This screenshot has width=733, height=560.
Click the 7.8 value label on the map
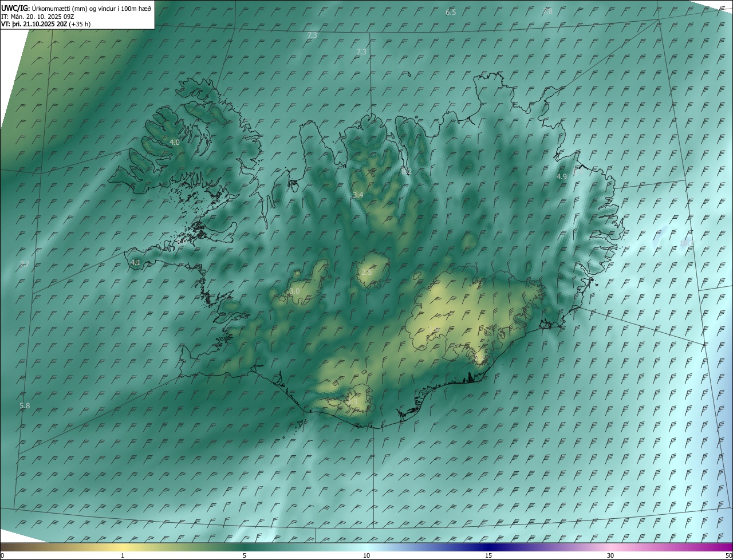(x=547, y=11)
